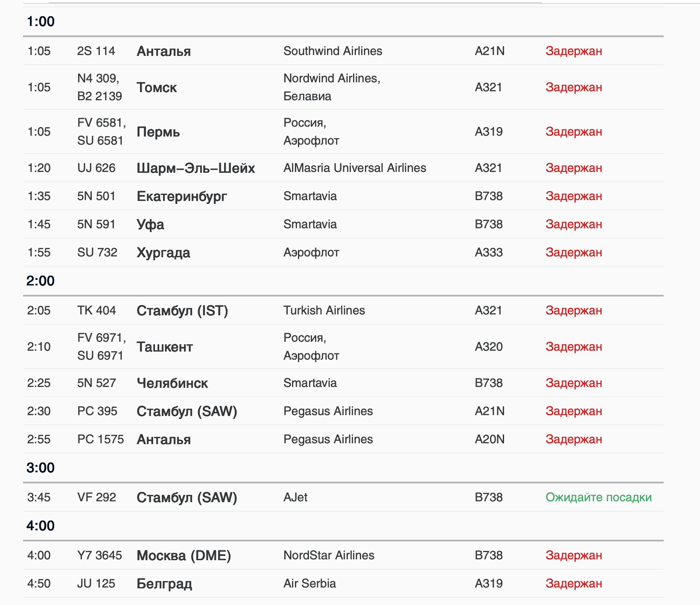Click the 3:00 hour section header
Image resolution: width=700 pixels, height=605 pixels.
pos(41,468)
